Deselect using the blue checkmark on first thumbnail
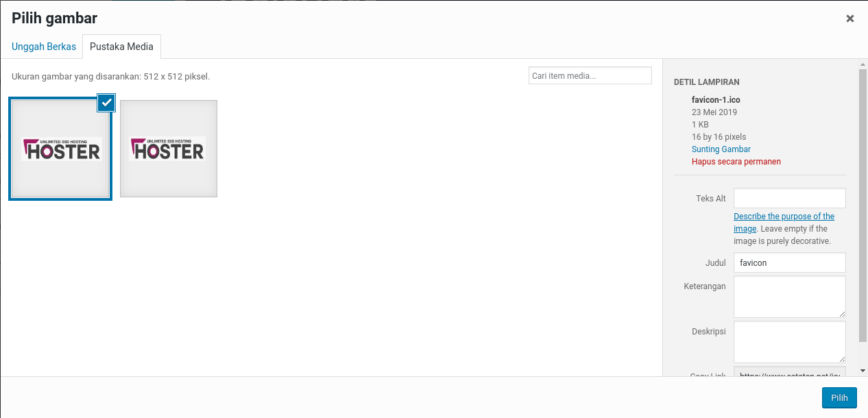This screenshot has width=868, height=418. tap(106, 103)
